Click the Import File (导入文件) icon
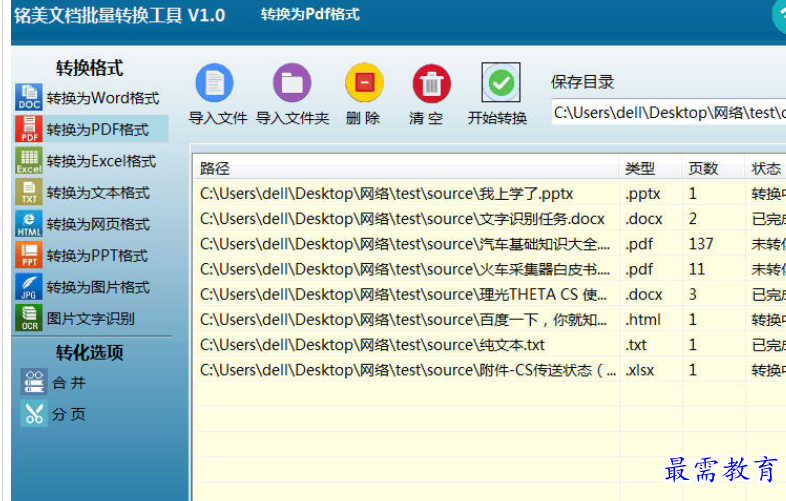 215,83
